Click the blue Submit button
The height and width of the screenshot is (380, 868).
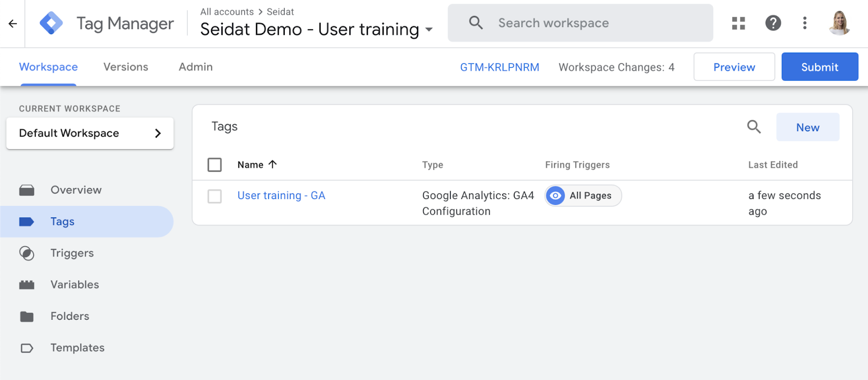(x=820, y=67)
